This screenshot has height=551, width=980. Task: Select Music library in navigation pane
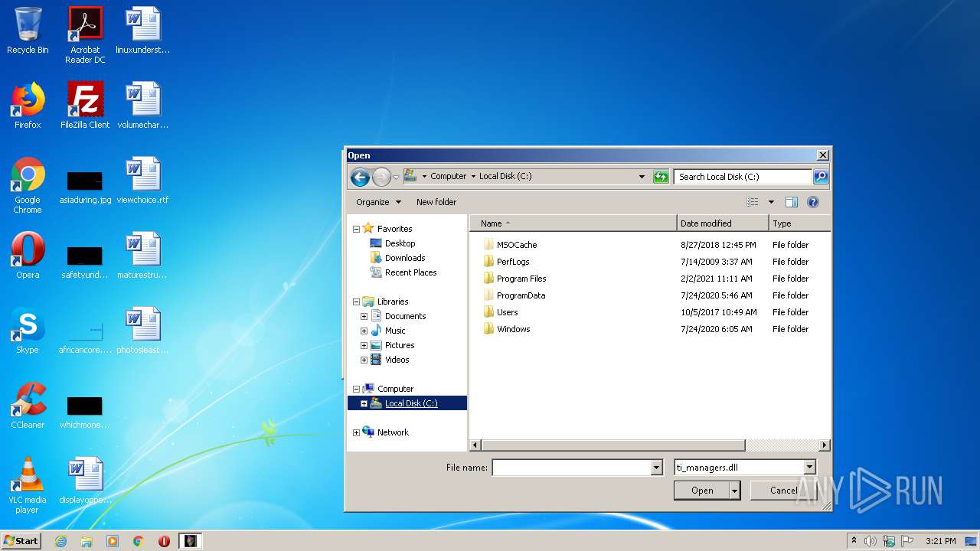coord(395,331)
